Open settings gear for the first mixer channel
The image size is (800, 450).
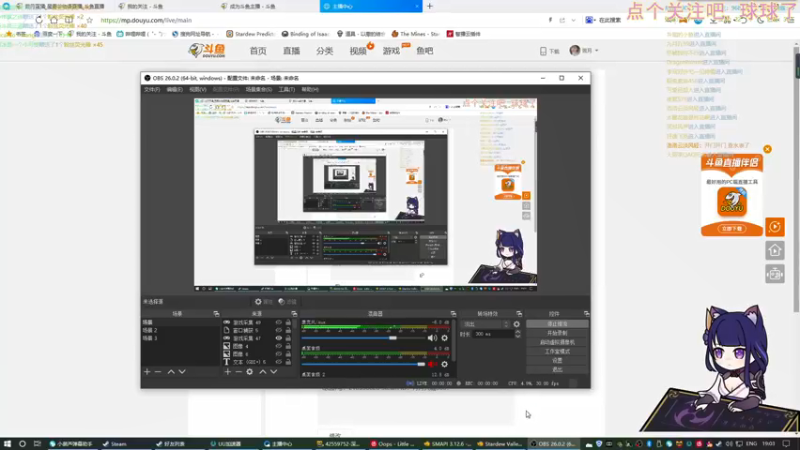[444, 338]
